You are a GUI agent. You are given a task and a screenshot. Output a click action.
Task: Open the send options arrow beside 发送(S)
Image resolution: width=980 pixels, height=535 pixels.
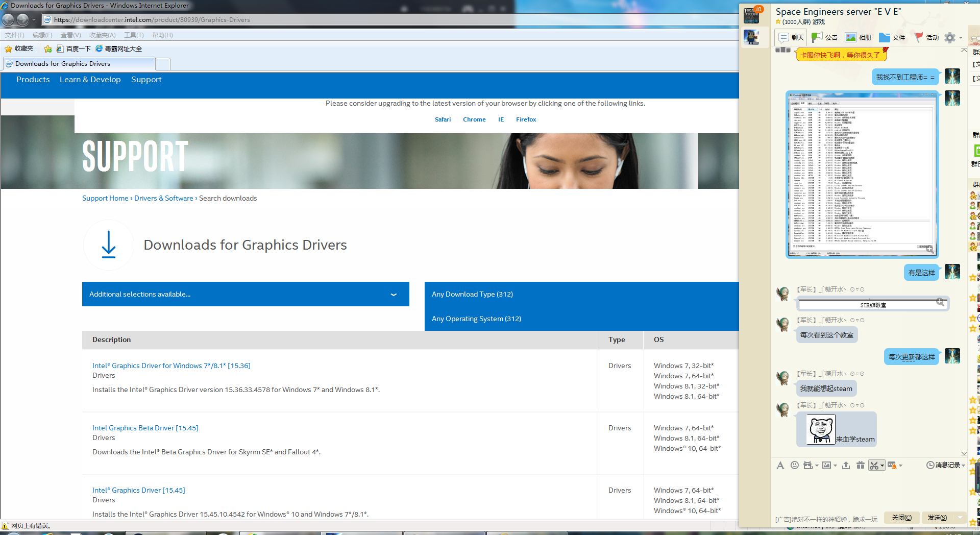click(960, 518)
